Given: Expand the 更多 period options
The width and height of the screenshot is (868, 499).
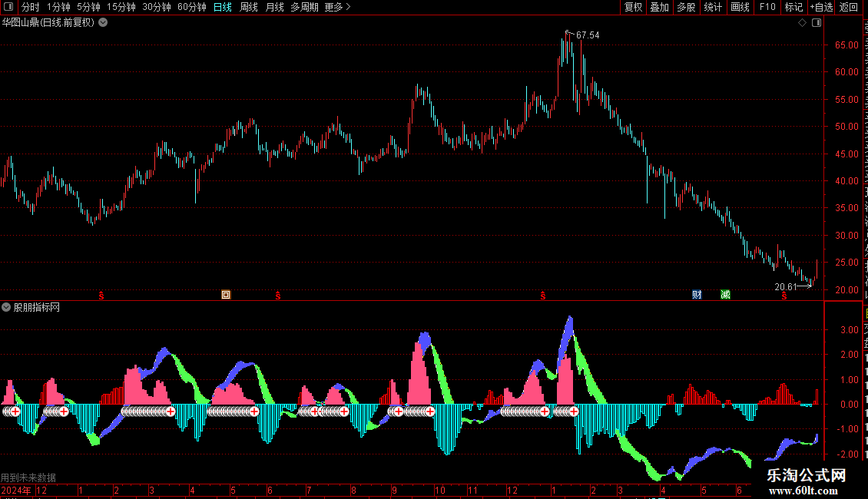Looking at the screenshot, I should pyautogui.click(x=338, y=7).
